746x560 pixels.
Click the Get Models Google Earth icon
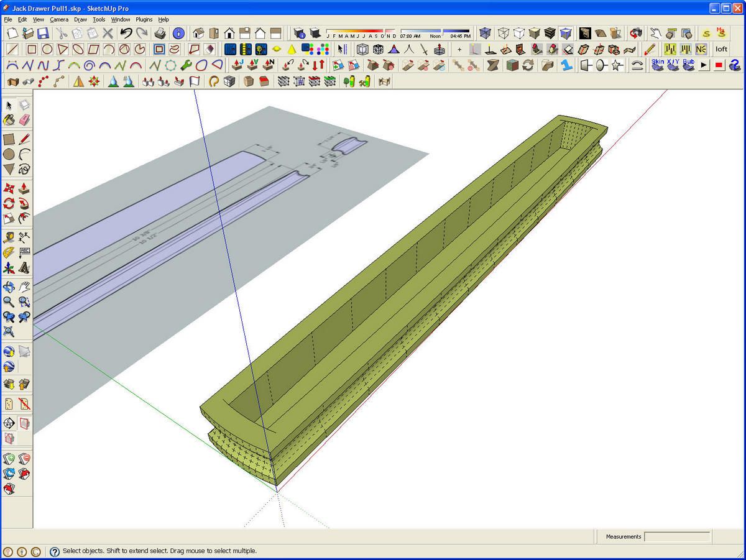9,351
